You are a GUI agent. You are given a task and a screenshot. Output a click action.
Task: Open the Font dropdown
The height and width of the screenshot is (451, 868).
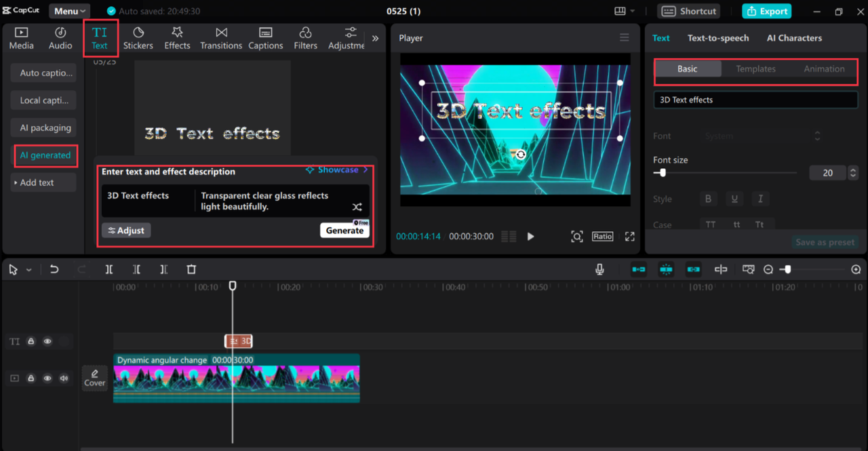pyautogui.click(x=762, y=136)
